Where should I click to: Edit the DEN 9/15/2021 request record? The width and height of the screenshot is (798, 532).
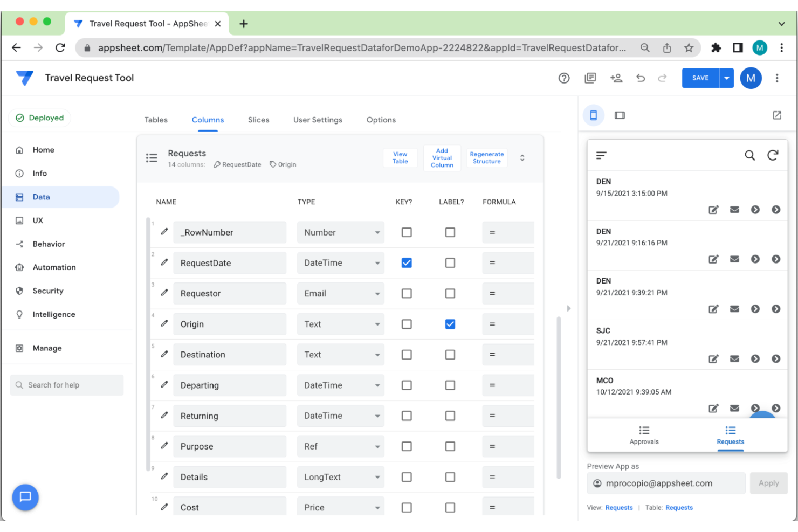point(713,210)
